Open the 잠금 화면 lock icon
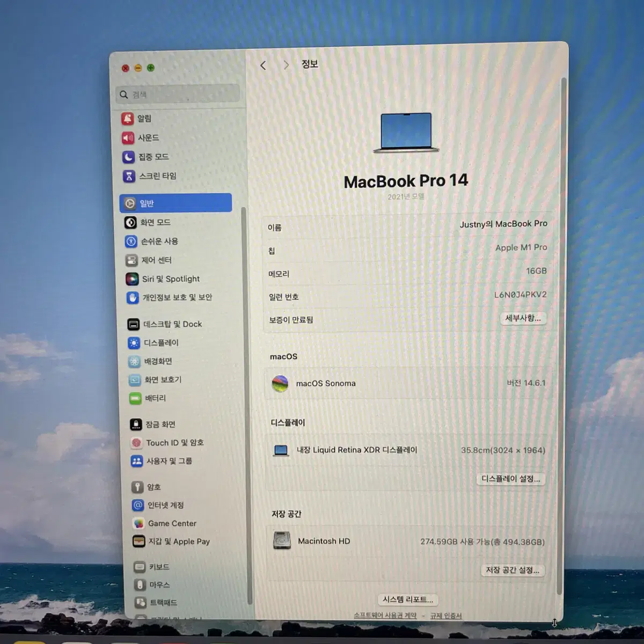Screen dimensions: 644x644 click(x=136, y=425)
